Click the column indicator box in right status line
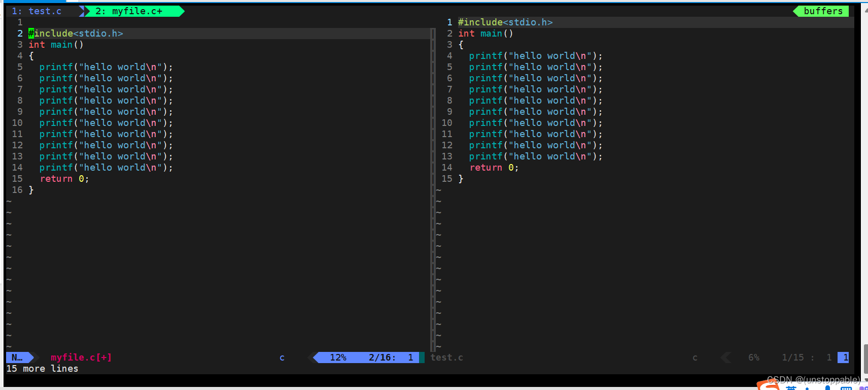This screenshot has height=390, width=868. (843, 357)
